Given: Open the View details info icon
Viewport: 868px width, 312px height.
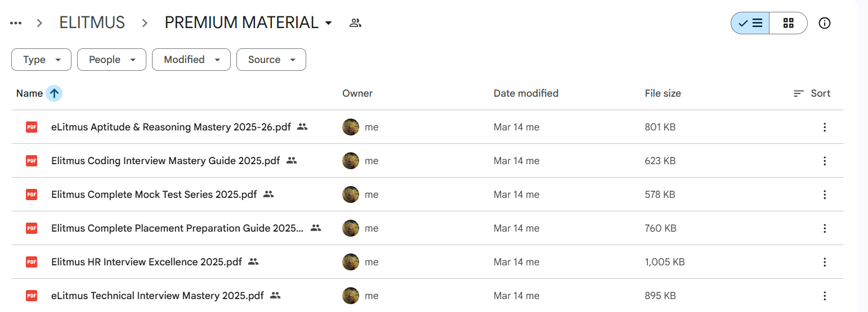Looking at the screenshot, I should coord(825,23).
